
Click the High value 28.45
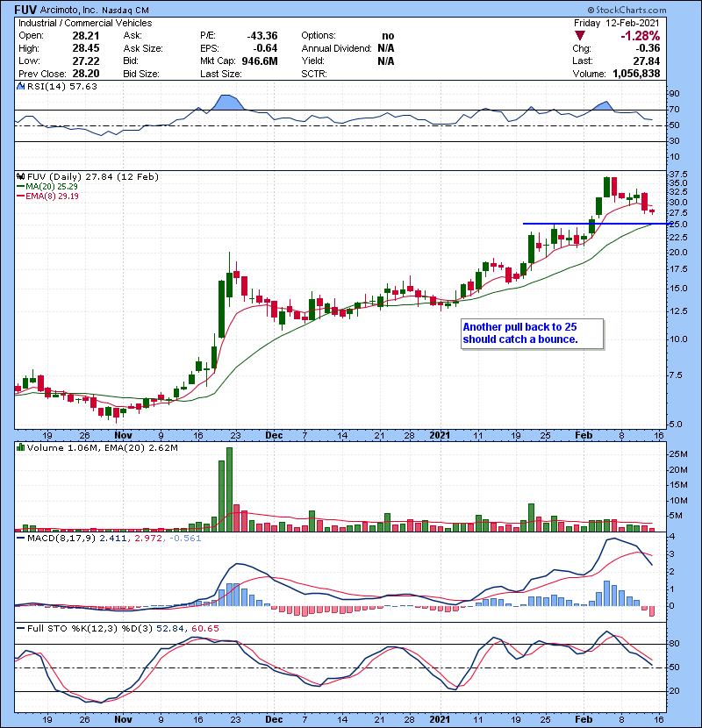tap(86, 48)
